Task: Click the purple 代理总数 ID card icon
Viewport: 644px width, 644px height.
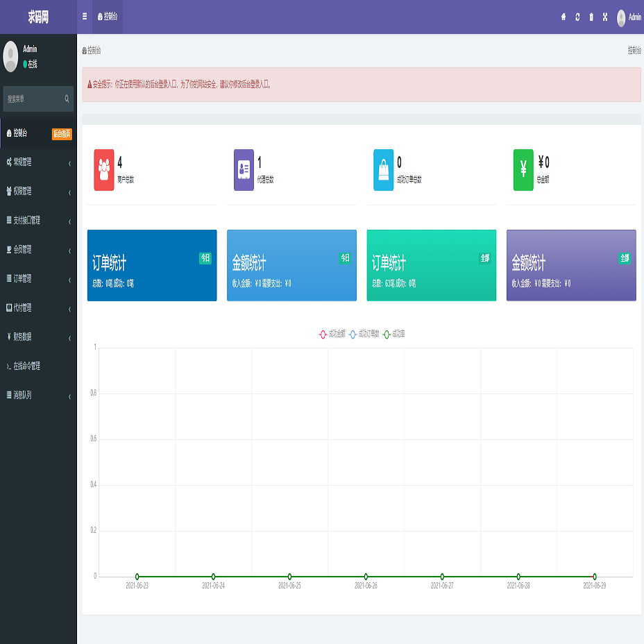Action: [x=244, y=169]
